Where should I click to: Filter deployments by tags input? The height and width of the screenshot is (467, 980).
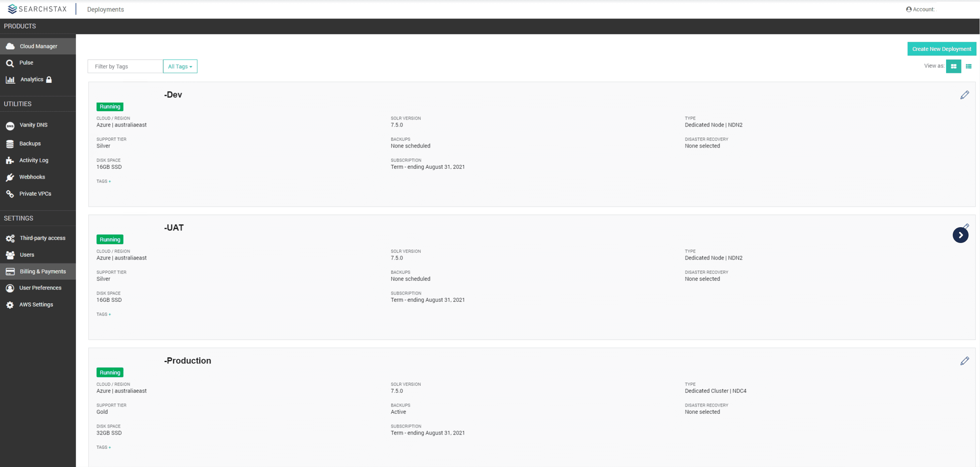(x=125, y=66)
